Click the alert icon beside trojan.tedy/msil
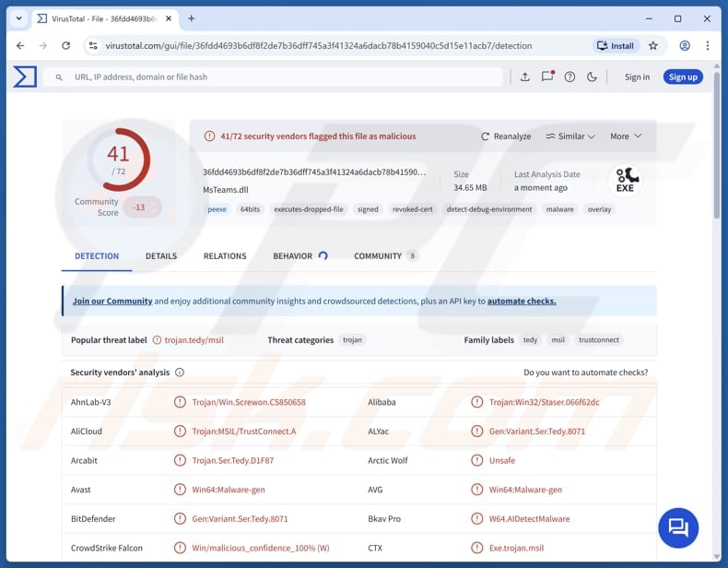728x568 pixels. [x=157, y=340]
